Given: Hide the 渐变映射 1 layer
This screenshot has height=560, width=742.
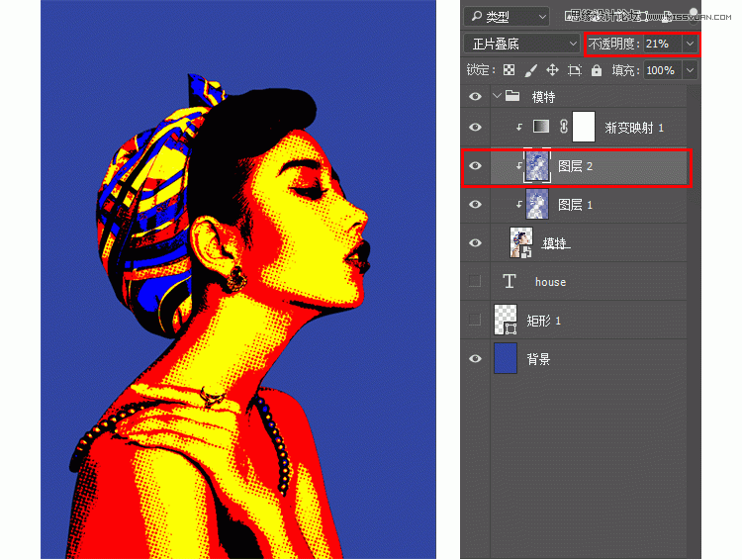Looking at the screenshot, I should pyautogui.click(x=475, y=128).
